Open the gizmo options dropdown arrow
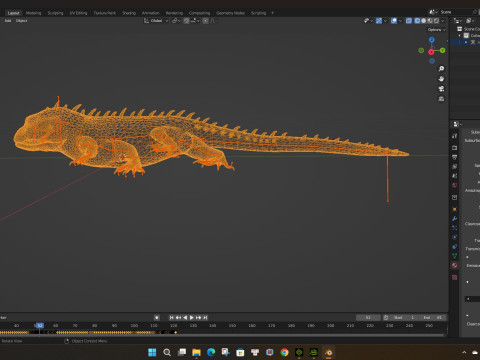 385,21
